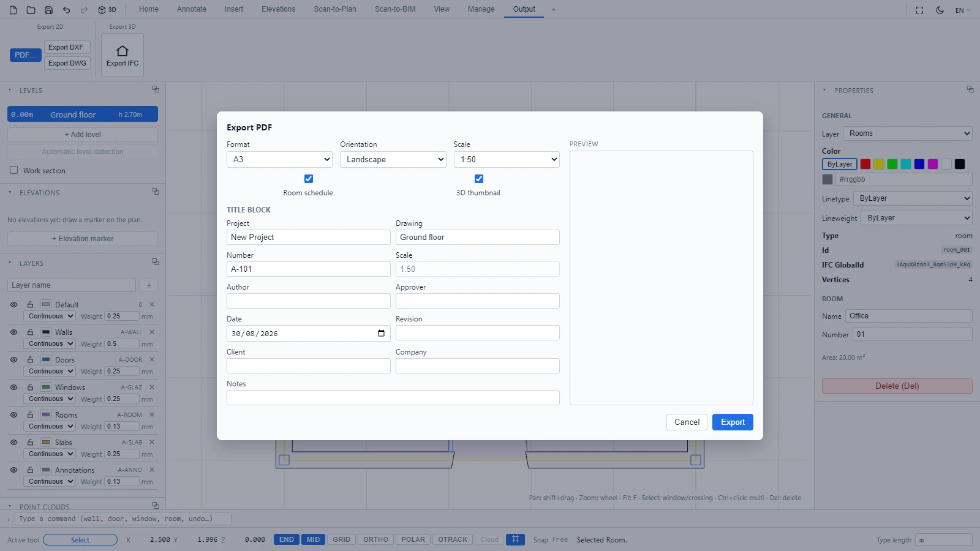Image resolution: width=980 pixels, height=551 pixels.
Task: Cancel the Export PDF dialog
Action: [687, 422]
